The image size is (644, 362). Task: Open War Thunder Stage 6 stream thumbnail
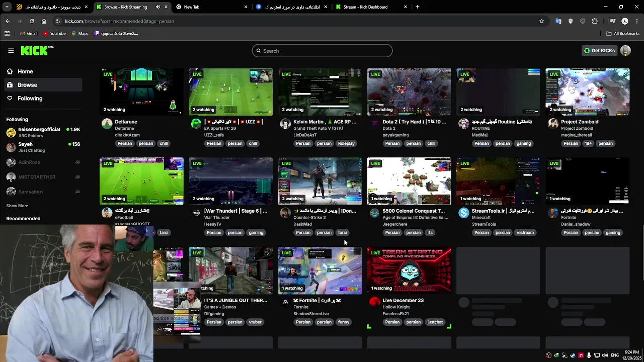pyautogui.click(x=230, y=181)
